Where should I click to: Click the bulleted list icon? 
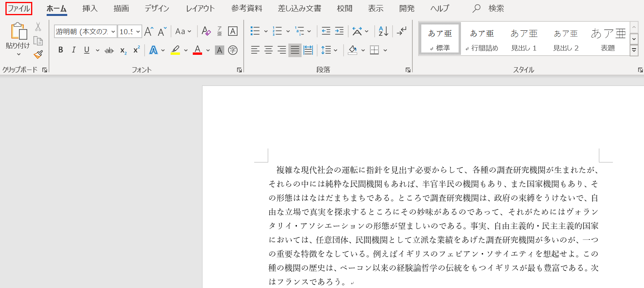pyautogui.click(x=255, y=31)
